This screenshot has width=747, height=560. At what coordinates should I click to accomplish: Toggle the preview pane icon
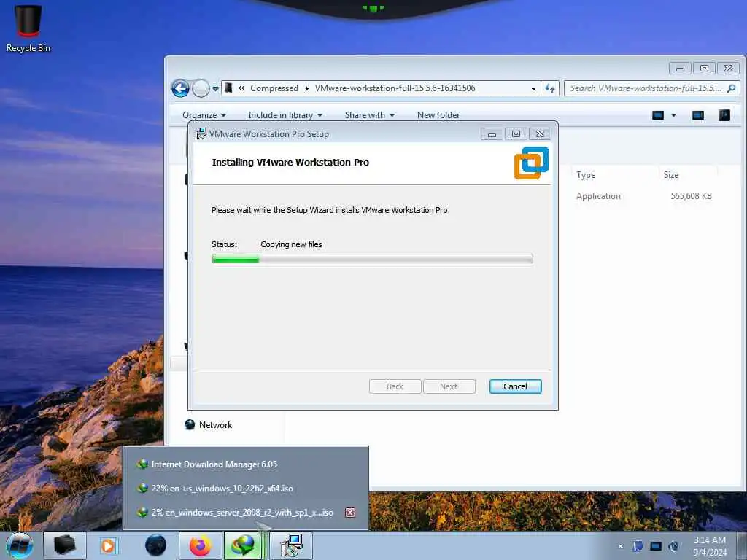click(x=698, y=115)
